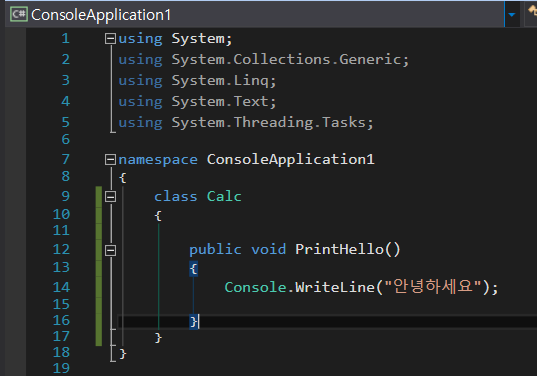Click the highlighted closing brace on line 16
The image size is (537, 376).
click(193, 322)
